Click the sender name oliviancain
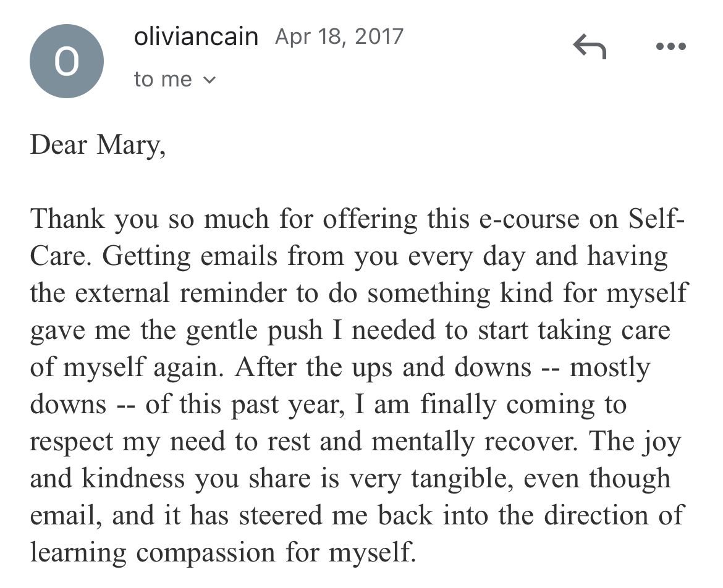This screenshot has width=723, height=588. click(196, 37)
